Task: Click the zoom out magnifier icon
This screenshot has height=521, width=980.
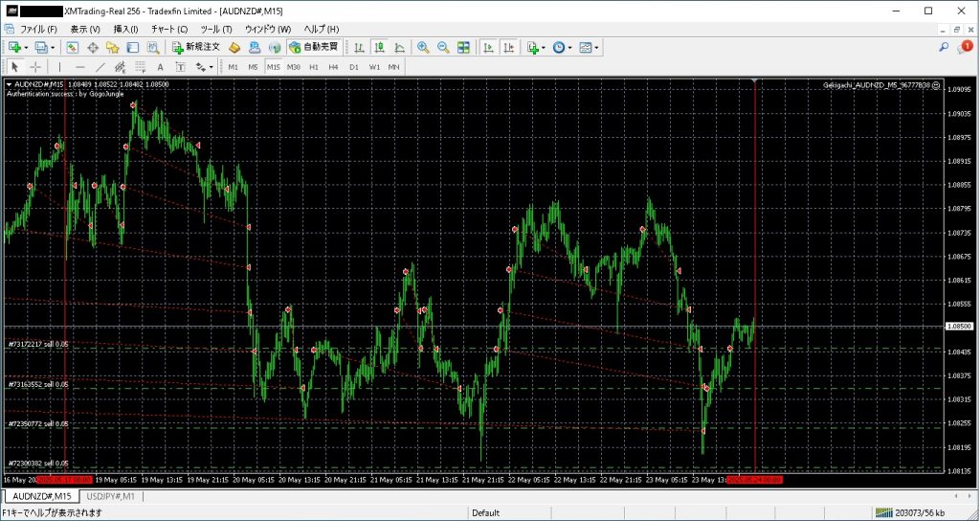Action: (443, 47)
